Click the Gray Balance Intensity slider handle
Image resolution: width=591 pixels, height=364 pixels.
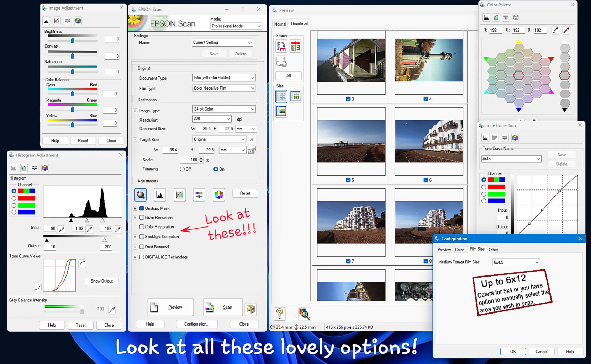coord(82,311)
